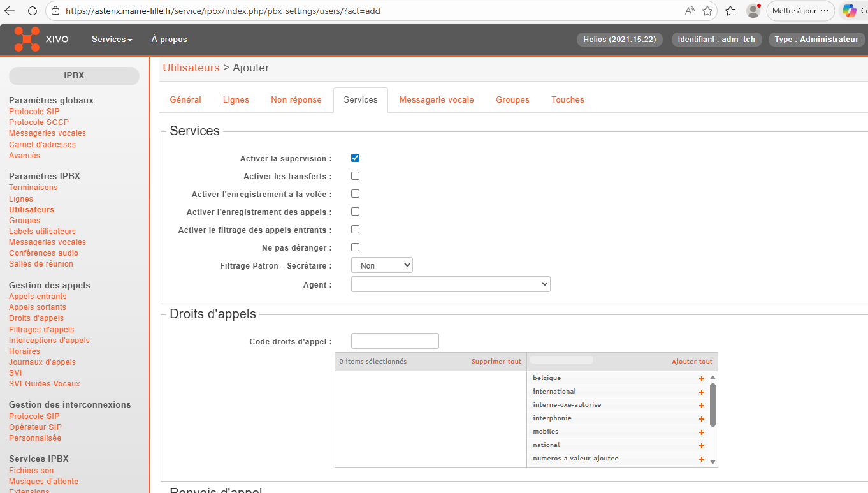Click the '0 items sélectionnés' label
The height and width of the screenshot is (493, 868).
pos(373,362)
